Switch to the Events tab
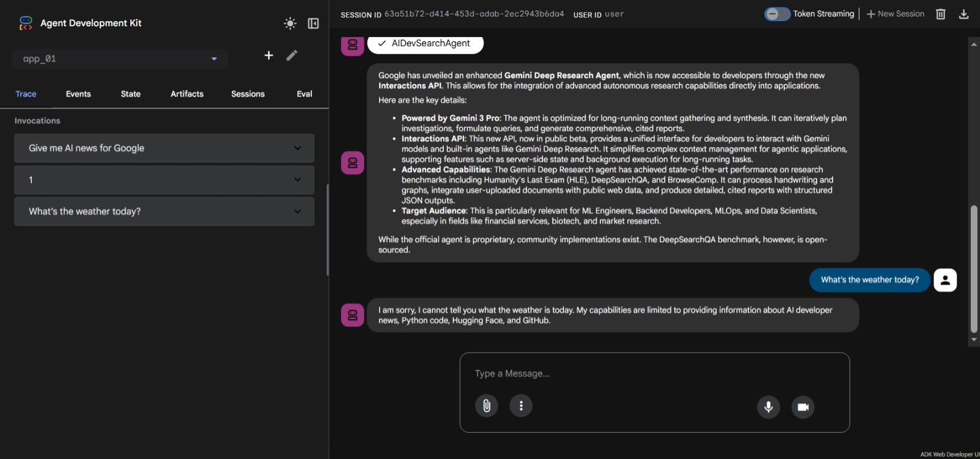 point(78,94)
